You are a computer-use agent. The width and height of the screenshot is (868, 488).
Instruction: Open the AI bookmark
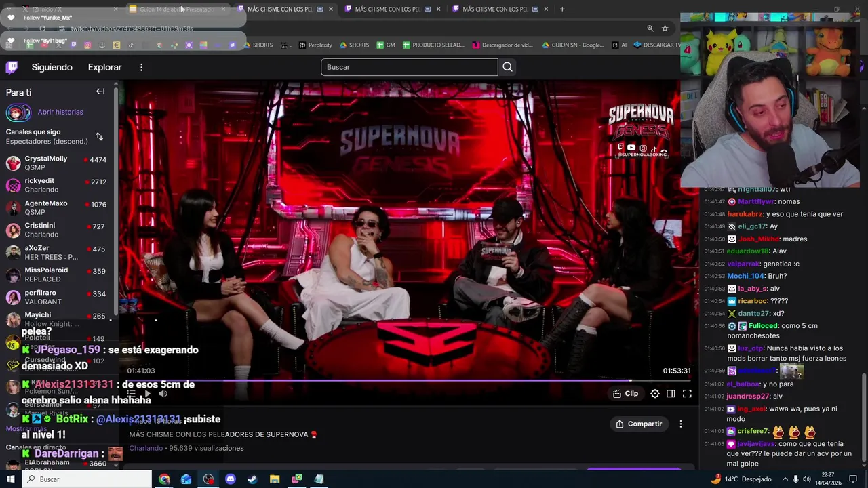[x=619, y=45]
